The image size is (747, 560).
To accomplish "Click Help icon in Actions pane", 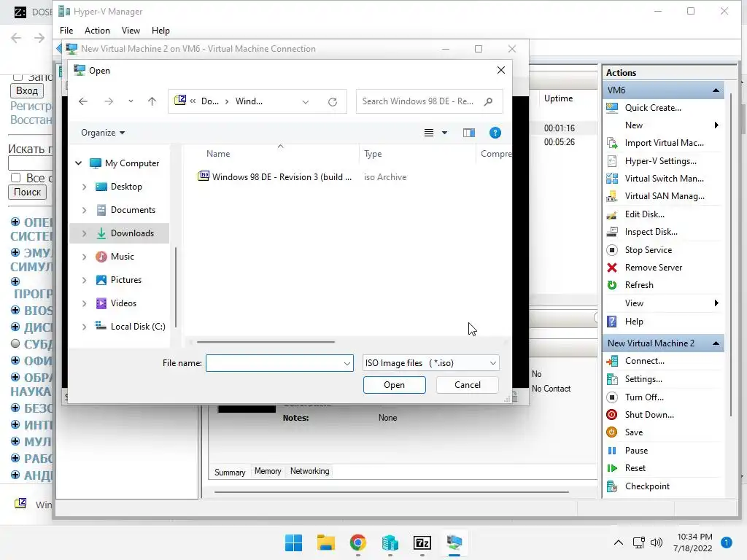I will [612, 322].
